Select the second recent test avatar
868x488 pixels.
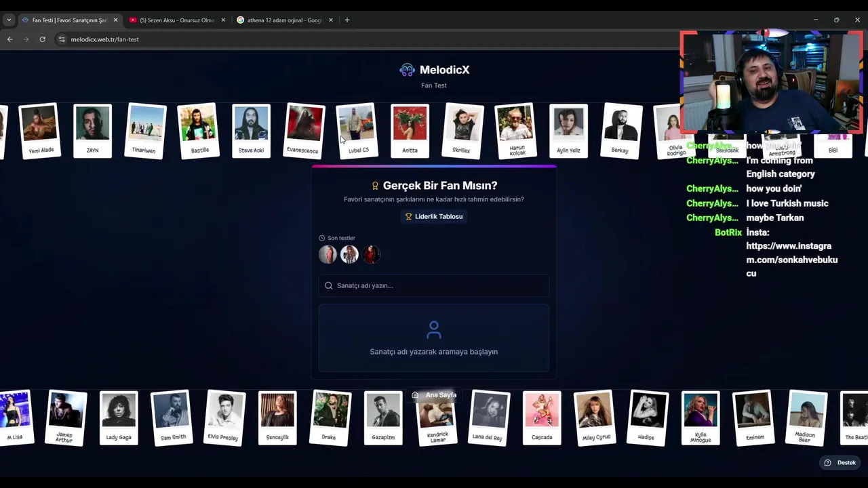[x=349, y=254]
